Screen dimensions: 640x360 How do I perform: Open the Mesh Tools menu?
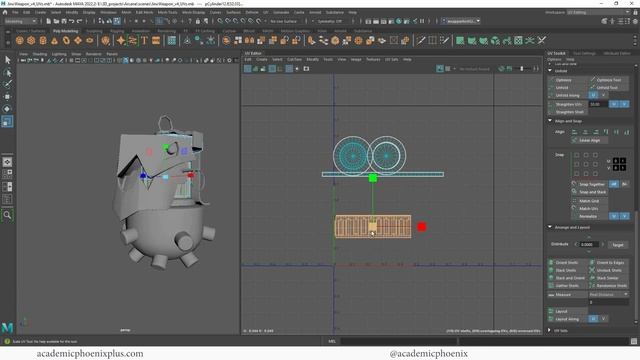click(167, 12)
